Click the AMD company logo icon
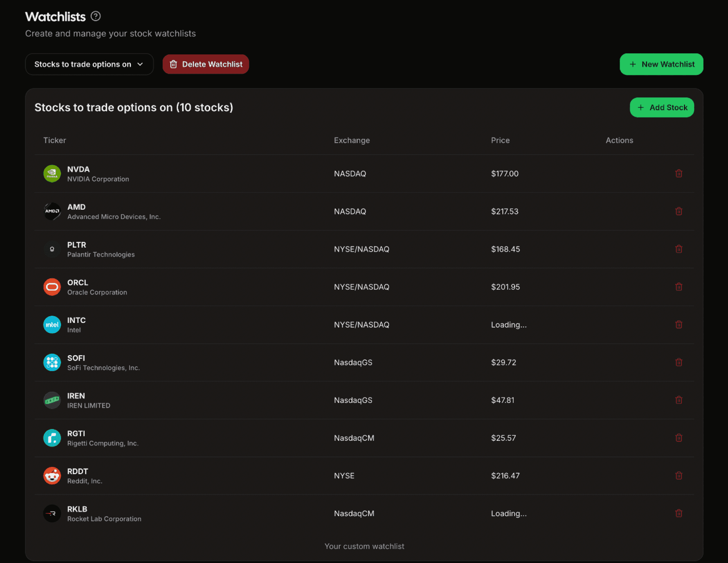 click(x=52, y=211)
